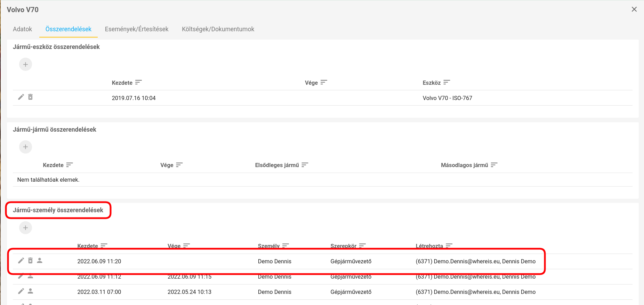This screenshot has height=305, width=644.
Task: Delete the 2022.06.09 11:20 person assignment
Action: click(31, 261)
